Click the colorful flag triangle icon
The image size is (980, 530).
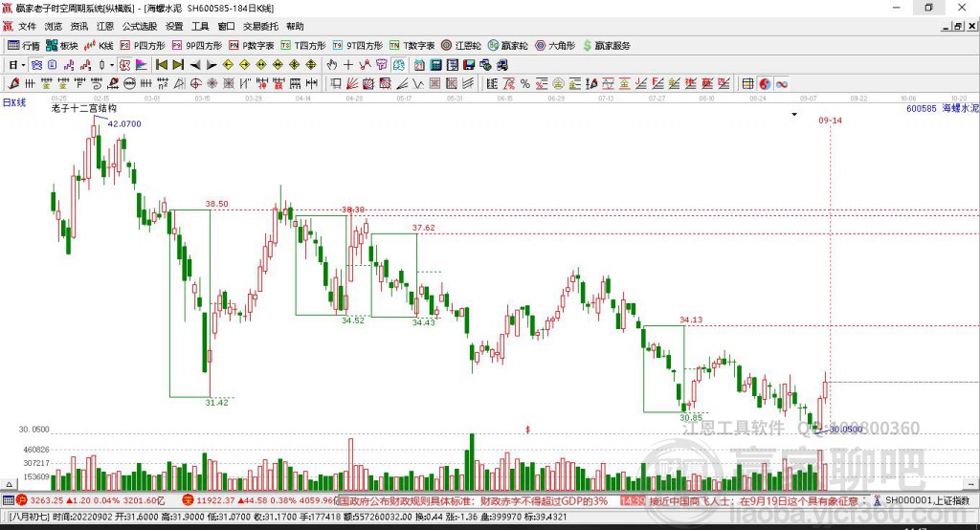pyautogui.click(x=142, y=65)
